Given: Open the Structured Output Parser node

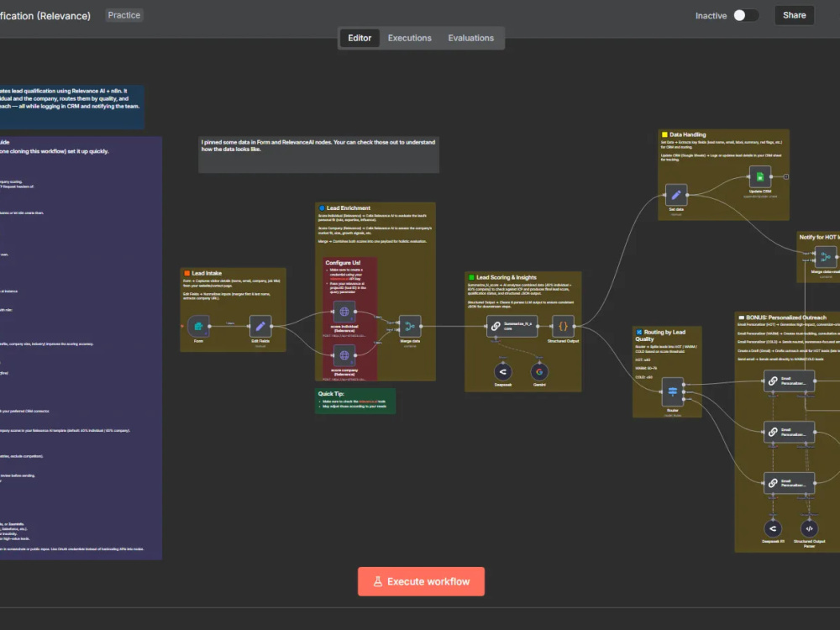Looking at the screenshot, I should coord(809,528).
